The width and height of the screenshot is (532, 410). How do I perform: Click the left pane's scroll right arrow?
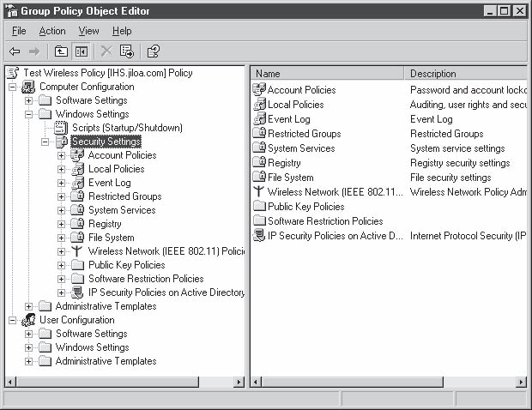point(239,382)
